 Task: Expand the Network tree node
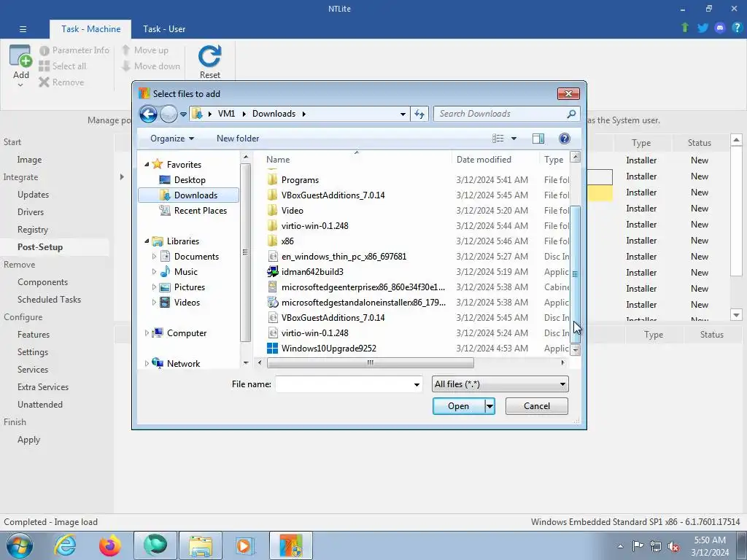[147, 364]
